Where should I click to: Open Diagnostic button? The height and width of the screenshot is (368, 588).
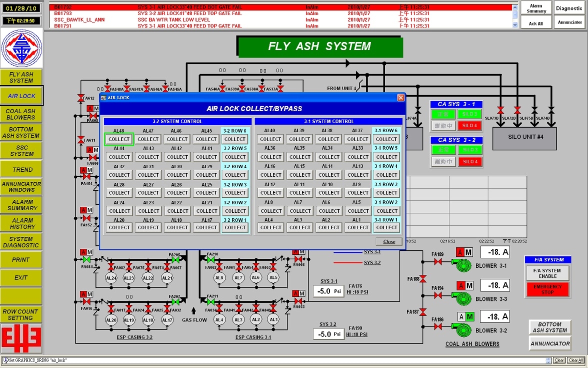(x=569, y=8)
